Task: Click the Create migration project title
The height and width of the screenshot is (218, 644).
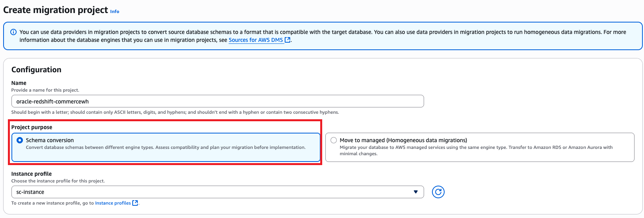Action: (56, 10)
